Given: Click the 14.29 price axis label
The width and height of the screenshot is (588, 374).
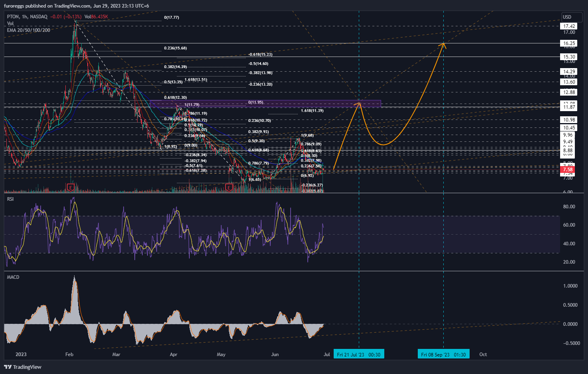Looking at the screenshot, I should pos(568,72).
